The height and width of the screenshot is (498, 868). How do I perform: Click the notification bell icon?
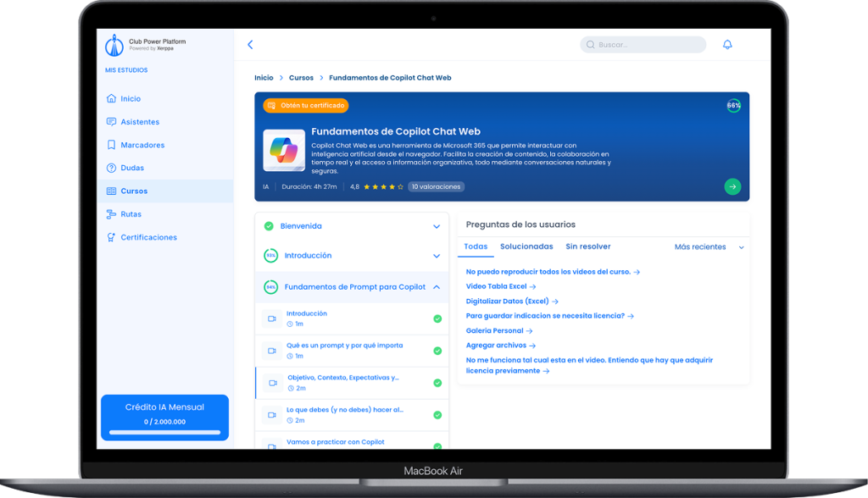tap(727, 45)
